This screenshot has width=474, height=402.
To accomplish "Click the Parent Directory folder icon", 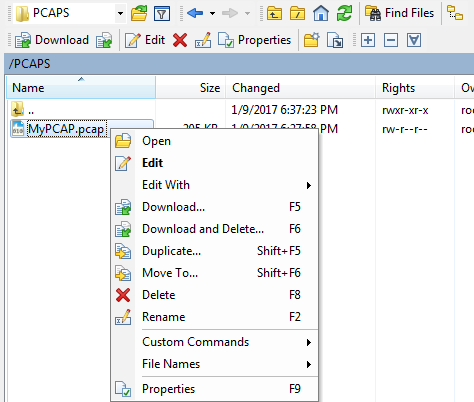I will point(274,14).
